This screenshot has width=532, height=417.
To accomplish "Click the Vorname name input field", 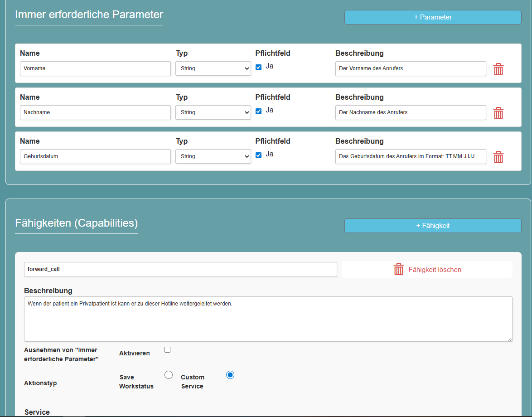I will click(95, 68).
